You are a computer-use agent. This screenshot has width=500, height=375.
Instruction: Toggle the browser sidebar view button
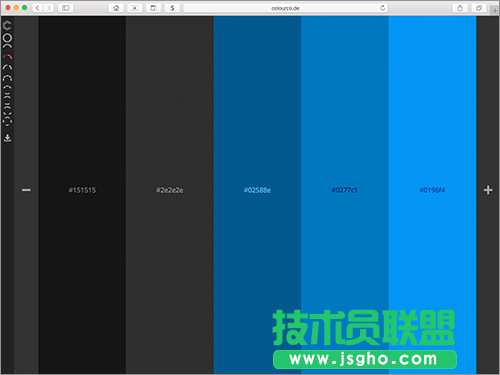pos(65,8)
